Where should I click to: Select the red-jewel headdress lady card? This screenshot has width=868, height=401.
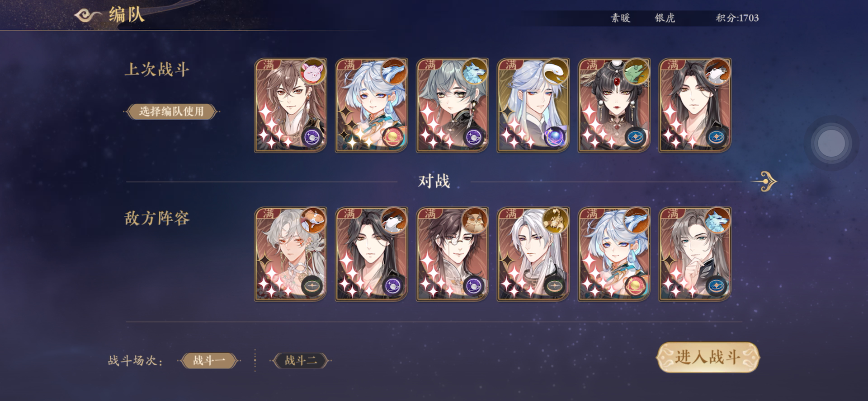pos(614,105)
